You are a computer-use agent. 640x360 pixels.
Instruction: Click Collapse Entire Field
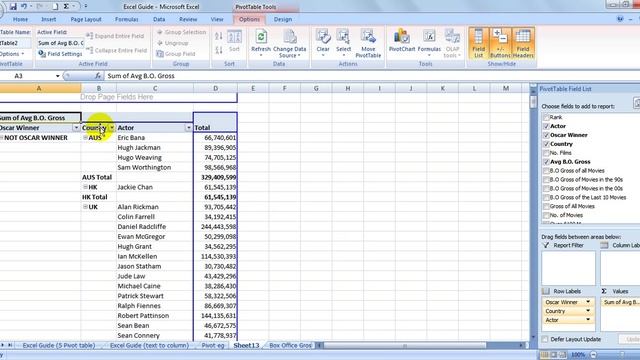pyautogui.click(x=116, y=50)
